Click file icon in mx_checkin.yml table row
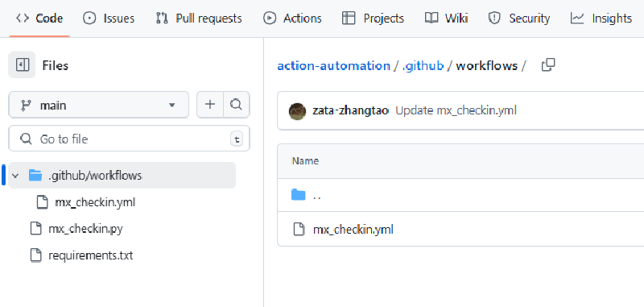This screenshot has height=307, width=644. (299, 229)
